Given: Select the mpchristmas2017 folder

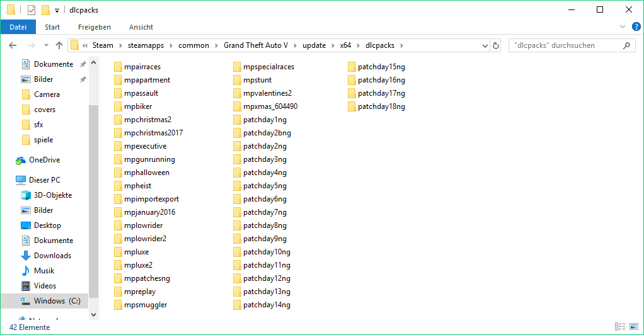Looking at the screenshot, I should coord(153,133).
